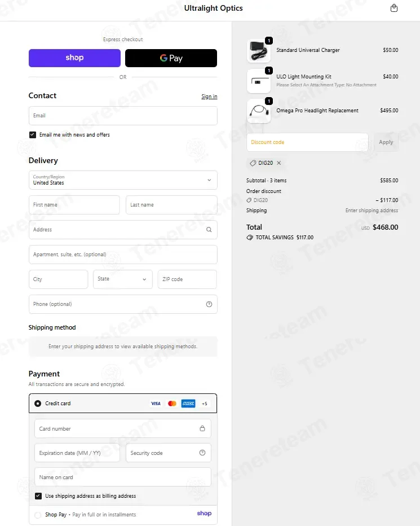Choose the Google Pay express button
420x526 pixels.
click(171, 58)
